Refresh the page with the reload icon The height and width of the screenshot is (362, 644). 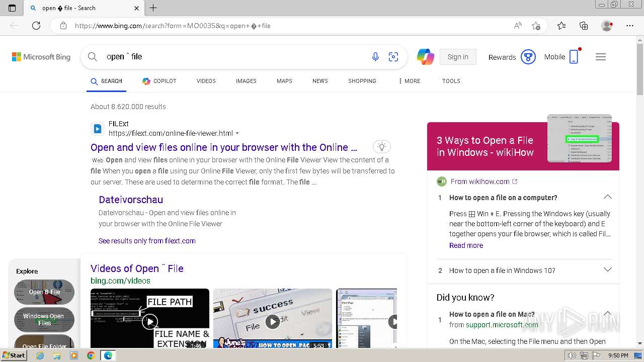point(36,26)
